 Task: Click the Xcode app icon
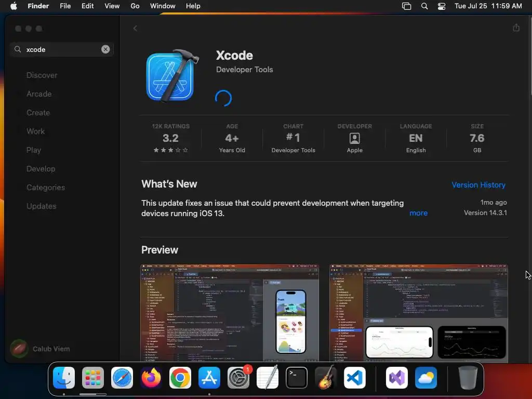pos(172,76)
